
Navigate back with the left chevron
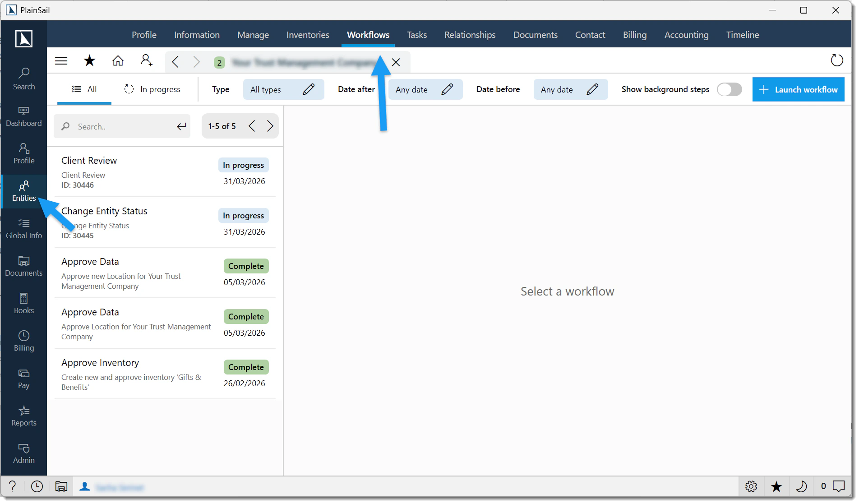(175, 62)
